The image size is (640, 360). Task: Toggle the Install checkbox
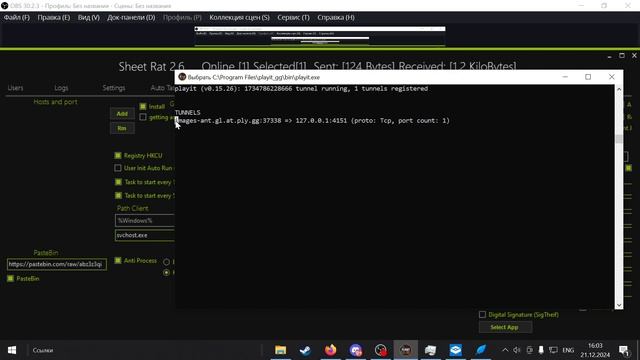pyautogui.click(x=143, y=107)
